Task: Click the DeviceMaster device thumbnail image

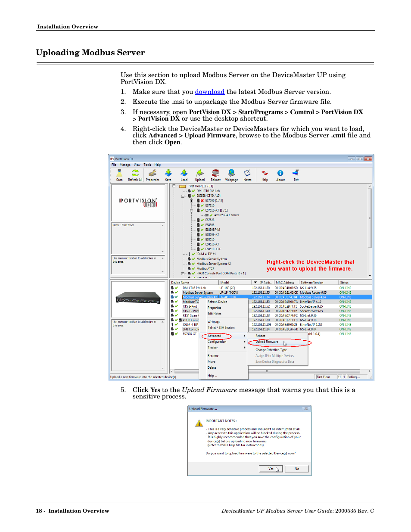Action: [138, 298]
